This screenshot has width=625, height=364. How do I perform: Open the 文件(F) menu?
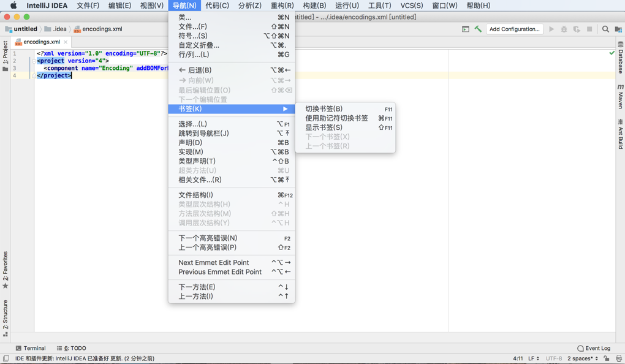(88, 6)
